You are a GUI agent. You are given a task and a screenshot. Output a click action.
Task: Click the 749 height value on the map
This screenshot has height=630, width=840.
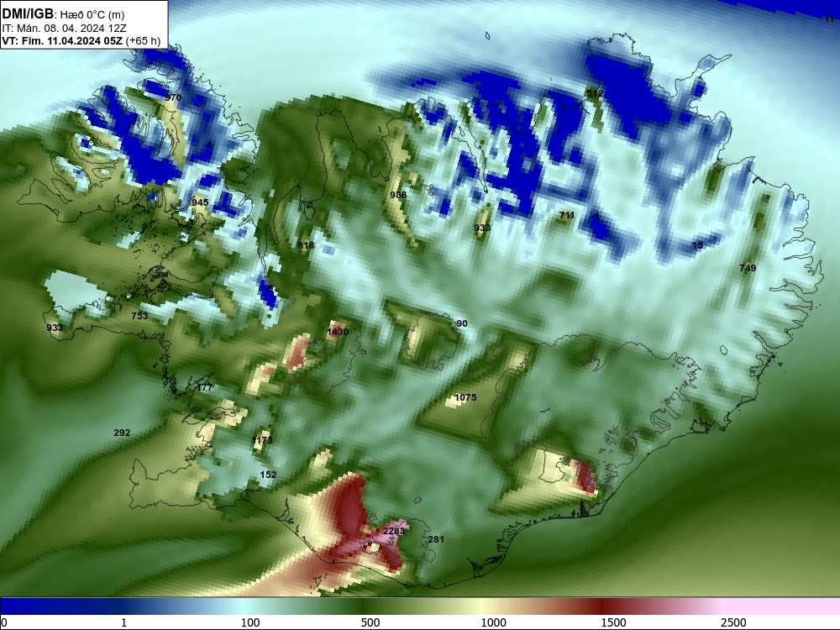(748, 268)
